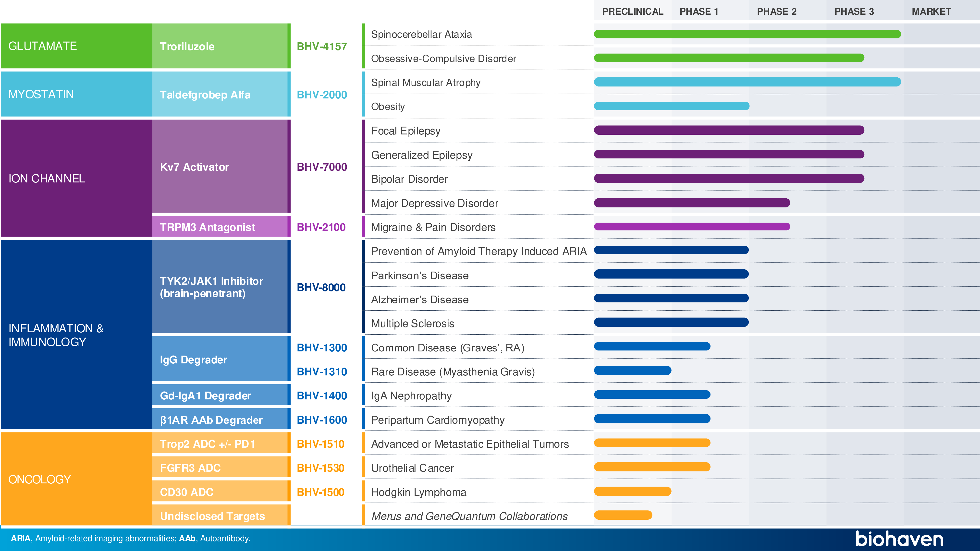This screenshot has height=551, width=980.
Task: Click the CD30 ADC box
Action: pos(221,491)
